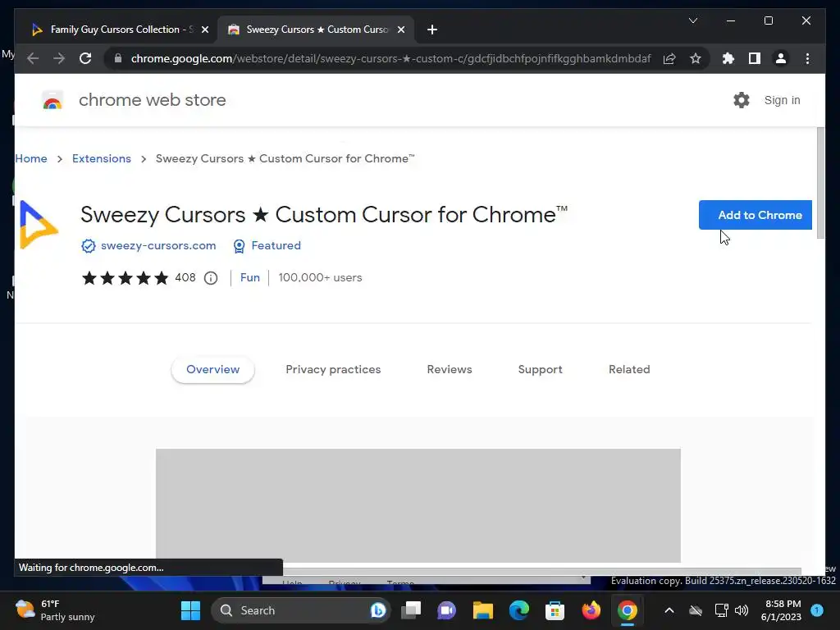This screenshot has width=840, height=630.
Task: Open the network status icon
Action: 721,610
